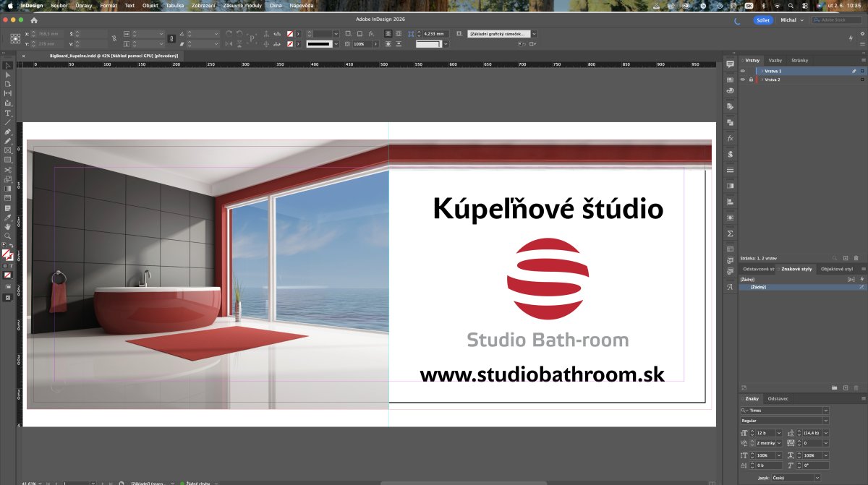
Task: Click the 4,233 mm value field
Action: tap(435, 34)
